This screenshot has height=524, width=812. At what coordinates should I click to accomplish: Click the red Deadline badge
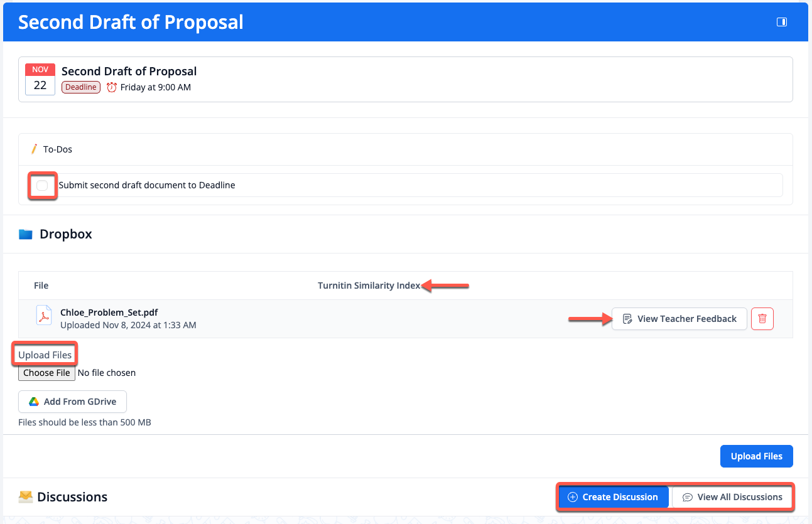point(81,87)
